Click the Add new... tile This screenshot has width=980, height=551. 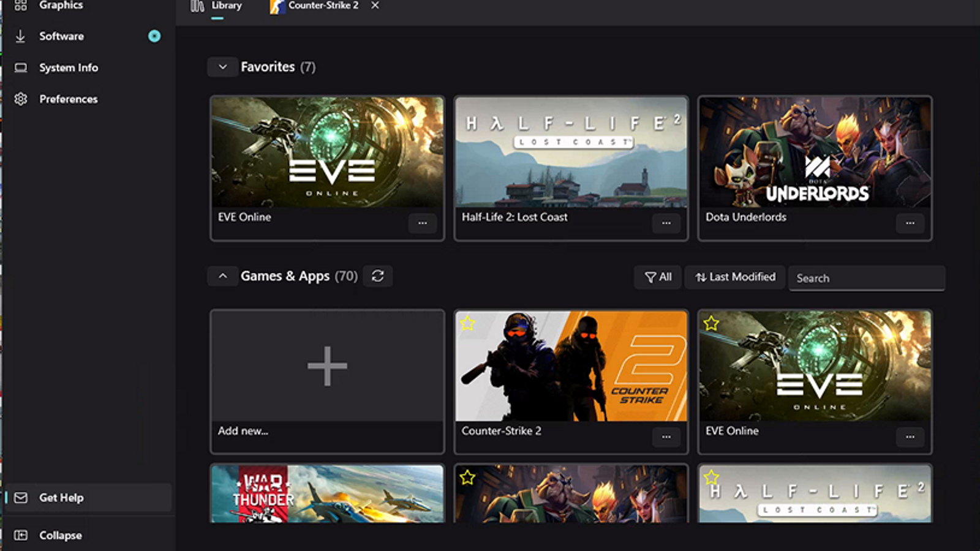tap(327, 381)
